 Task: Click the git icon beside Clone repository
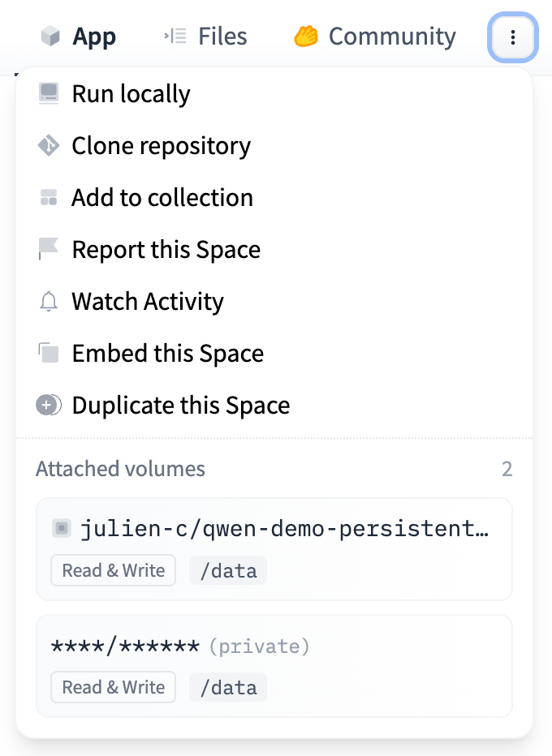pos(49,146)
